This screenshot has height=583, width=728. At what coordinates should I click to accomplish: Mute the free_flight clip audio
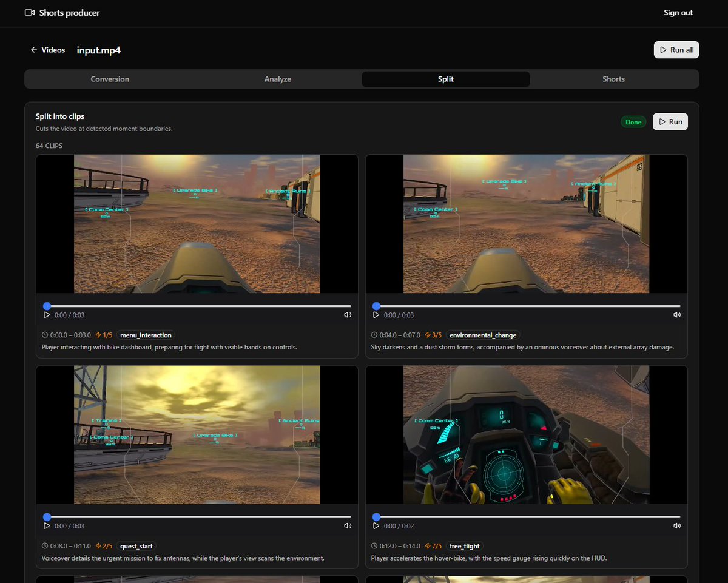(677, 526)
